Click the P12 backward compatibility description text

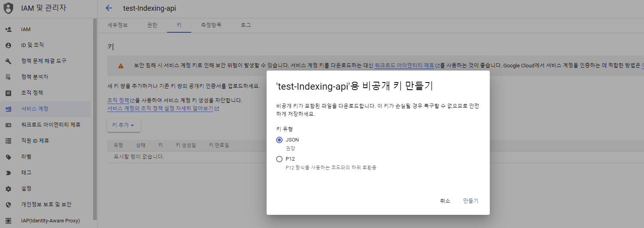point(331,168)
